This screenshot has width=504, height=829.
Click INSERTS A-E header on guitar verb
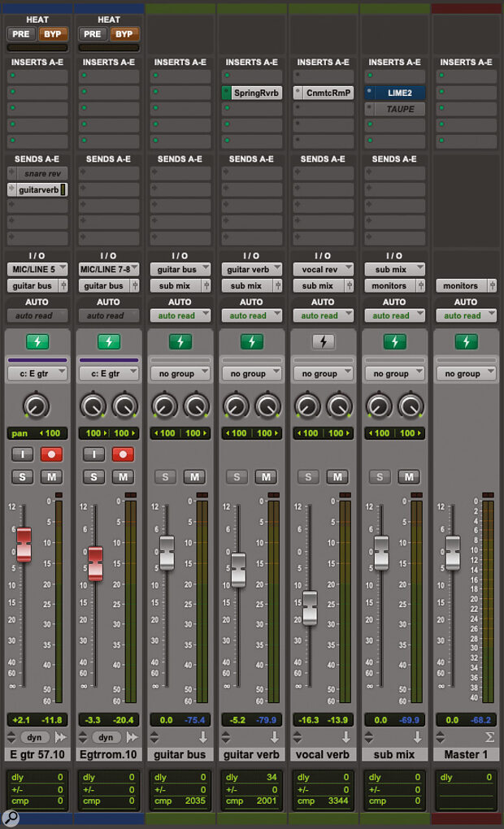(x=252, y=62)
